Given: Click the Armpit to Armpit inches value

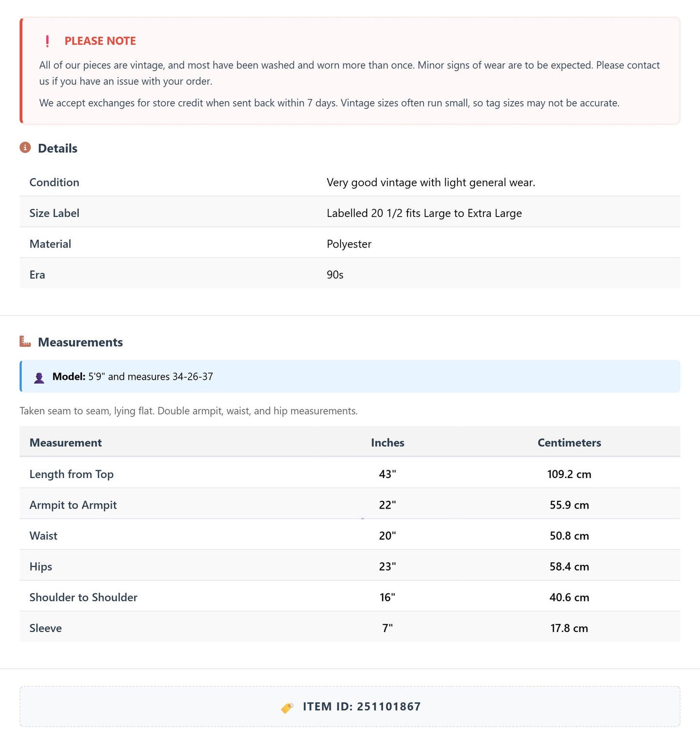Looking at the screenshot, I should [388, 505].
